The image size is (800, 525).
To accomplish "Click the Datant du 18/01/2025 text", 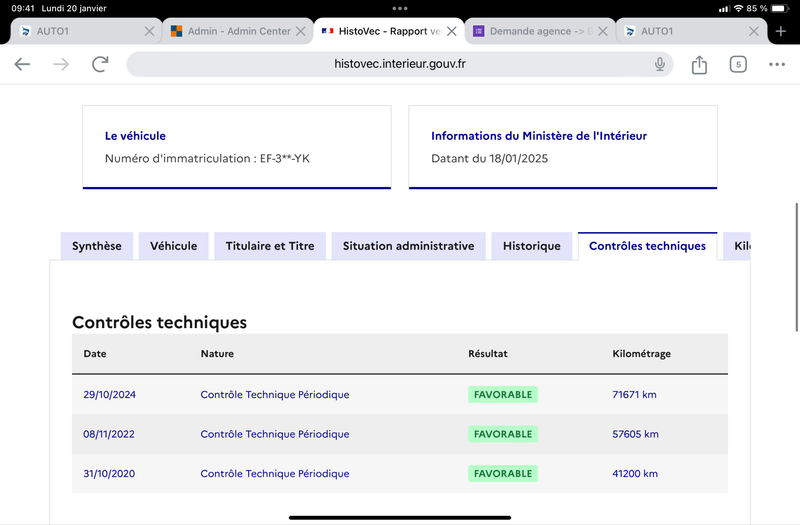I will tap(489, 158).
